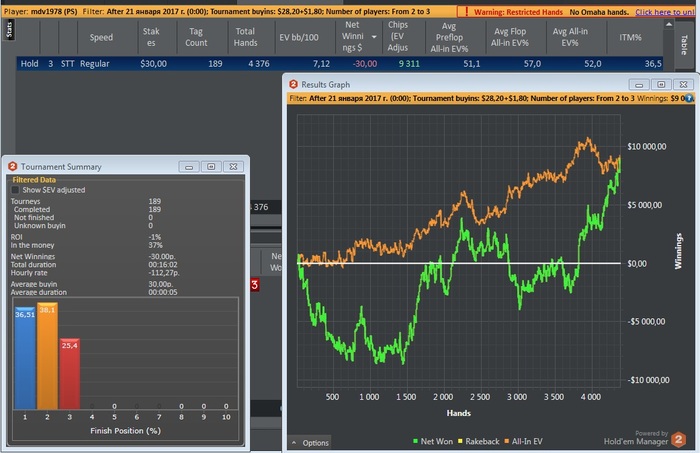Screen dimensions: 700x453
Task: Click the Total duration value 00:16:02
Action: pyautogui.click(x=162, y=265)
